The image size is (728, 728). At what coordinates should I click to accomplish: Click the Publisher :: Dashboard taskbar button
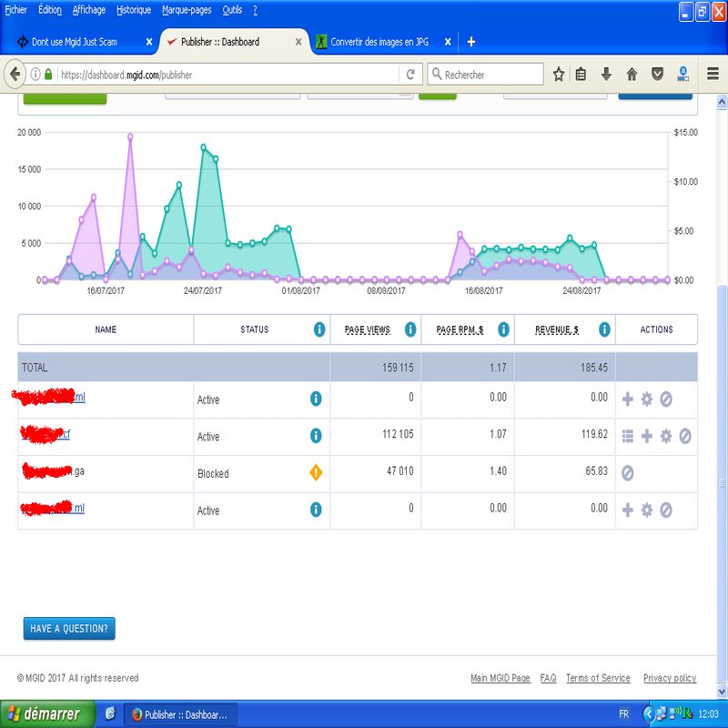tap(180, 714)
